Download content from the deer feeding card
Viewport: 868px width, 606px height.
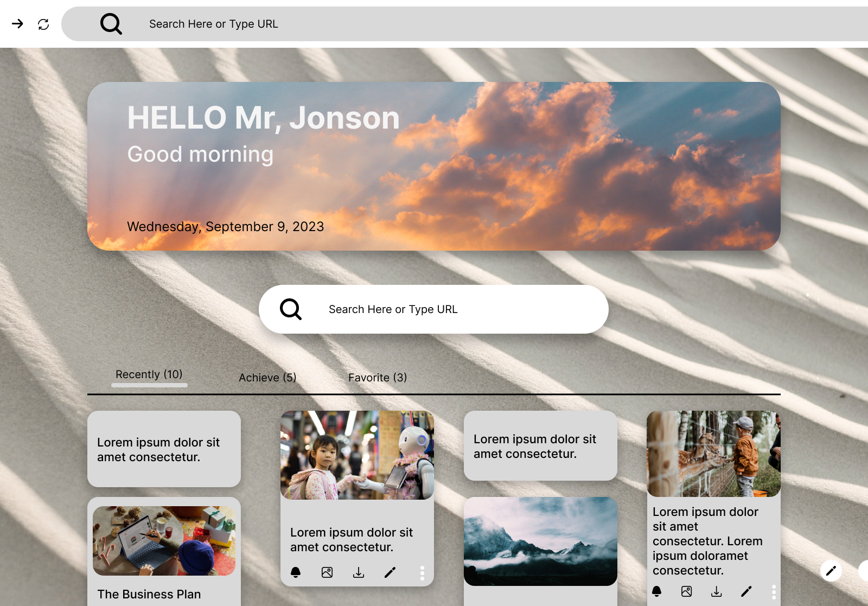(717, 591)
